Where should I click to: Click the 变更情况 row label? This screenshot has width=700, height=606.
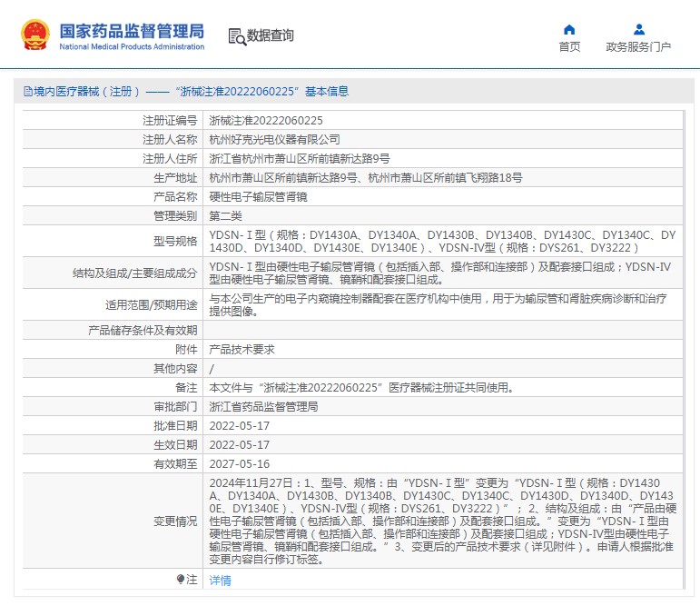174,522
